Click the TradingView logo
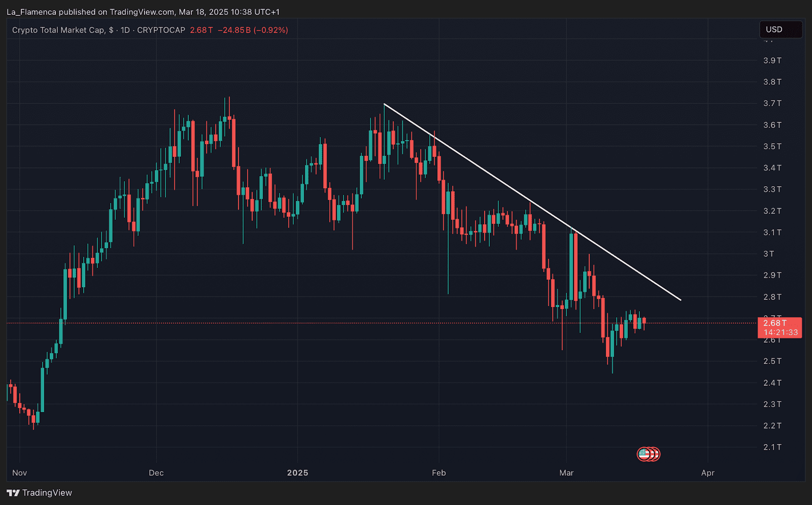 (x=40, y=493)
